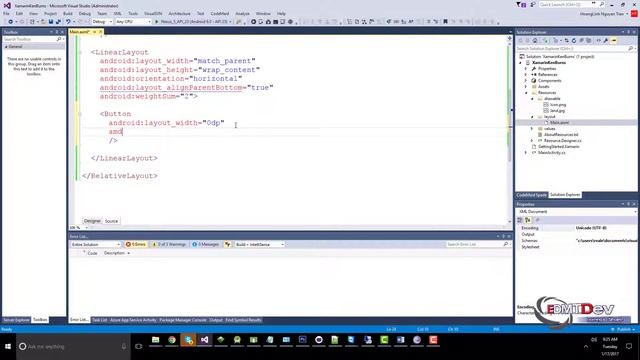This screenshot has width=640, height=360.
Task: Toggle Solution Explorer auto-hide pin
Action: tap(628, 32)
